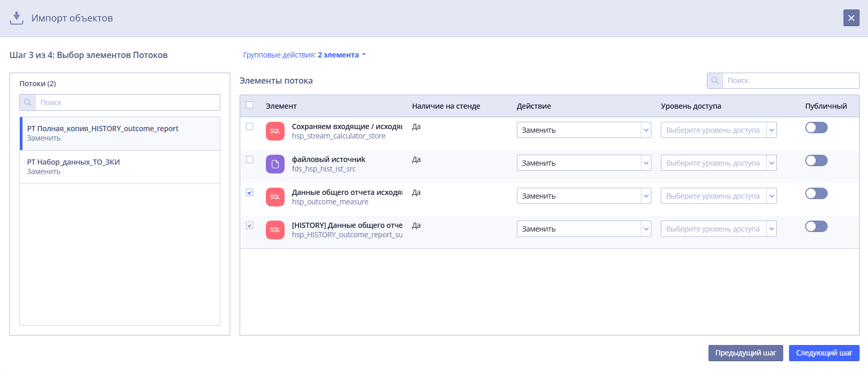Click Заменить under Набор_данных_ТО_ЗКИ flow
The image size is (868, 369).
[44, 171]
